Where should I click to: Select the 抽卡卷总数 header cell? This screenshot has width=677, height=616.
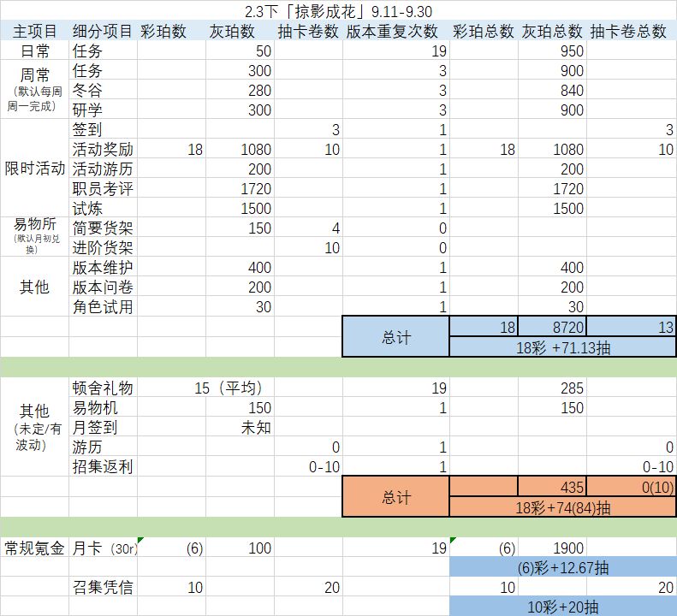(632, 31)
